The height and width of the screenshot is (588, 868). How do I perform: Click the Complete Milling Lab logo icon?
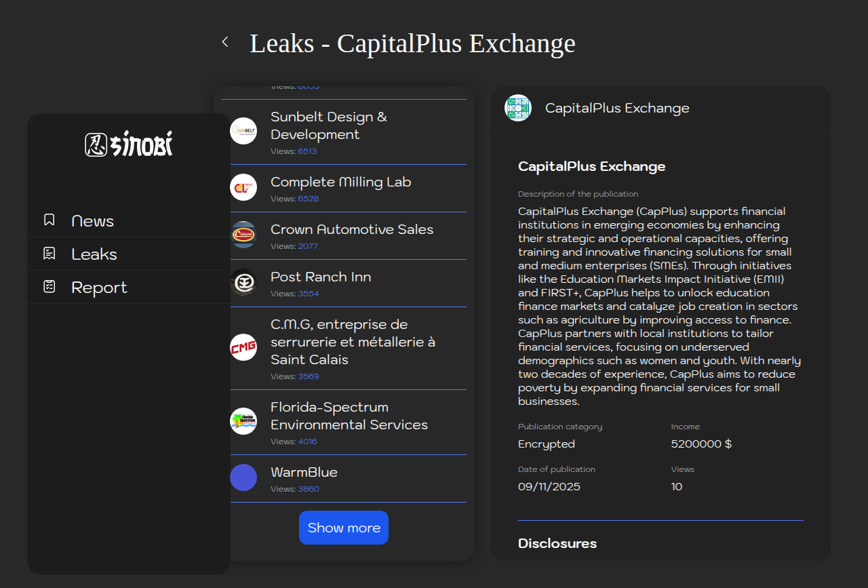pos(243,187)
